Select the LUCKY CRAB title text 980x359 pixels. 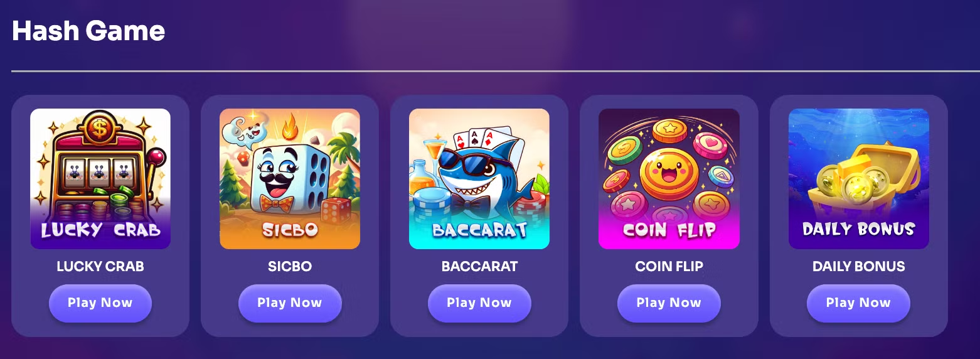pyautogui.click(x=100, y=266)
